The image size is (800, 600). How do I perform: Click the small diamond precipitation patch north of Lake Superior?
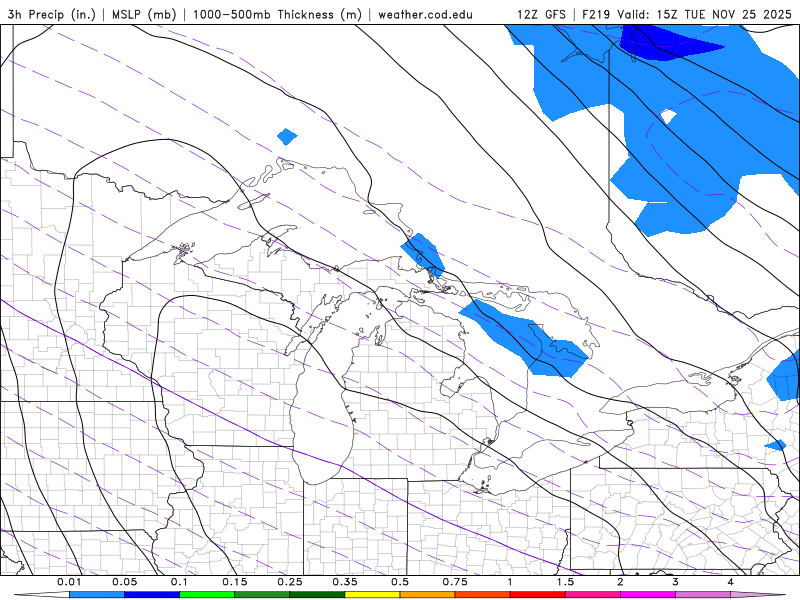tap(287, 137)
